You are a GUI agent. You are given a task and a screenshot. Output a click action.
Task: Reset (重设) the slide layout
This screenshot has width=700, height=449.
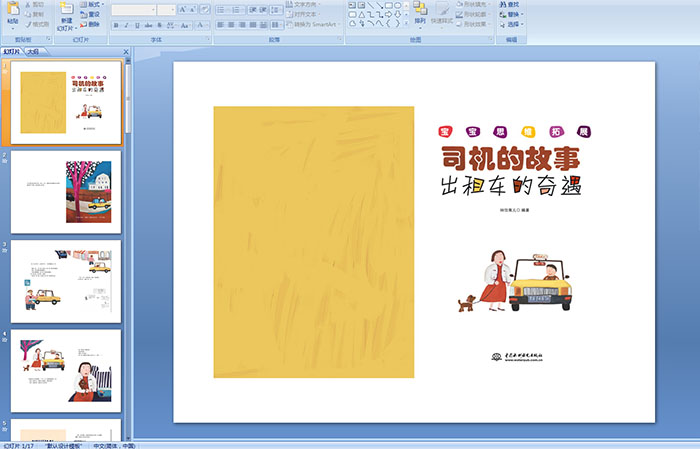click(90, 14)
